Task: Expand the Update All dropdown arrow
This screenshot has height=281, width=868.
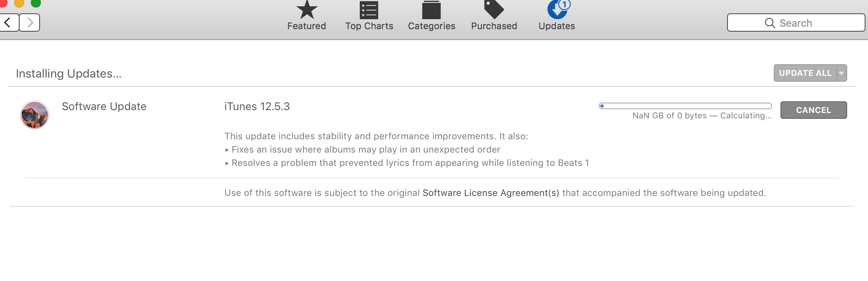Action: (840, 73)
